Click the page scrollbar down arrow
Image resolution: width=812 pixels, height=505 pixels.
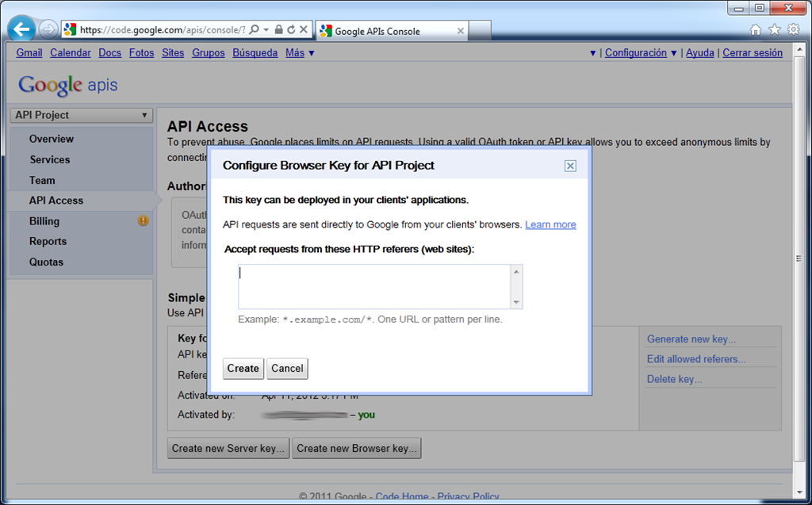pos(799,492)
